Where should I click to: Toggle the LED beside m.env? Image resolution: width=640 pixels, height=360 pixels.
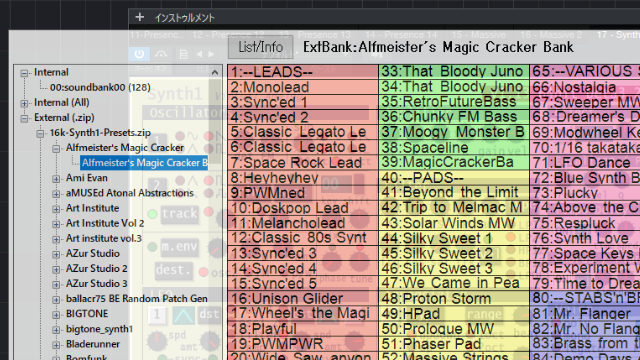click(152, 247)
